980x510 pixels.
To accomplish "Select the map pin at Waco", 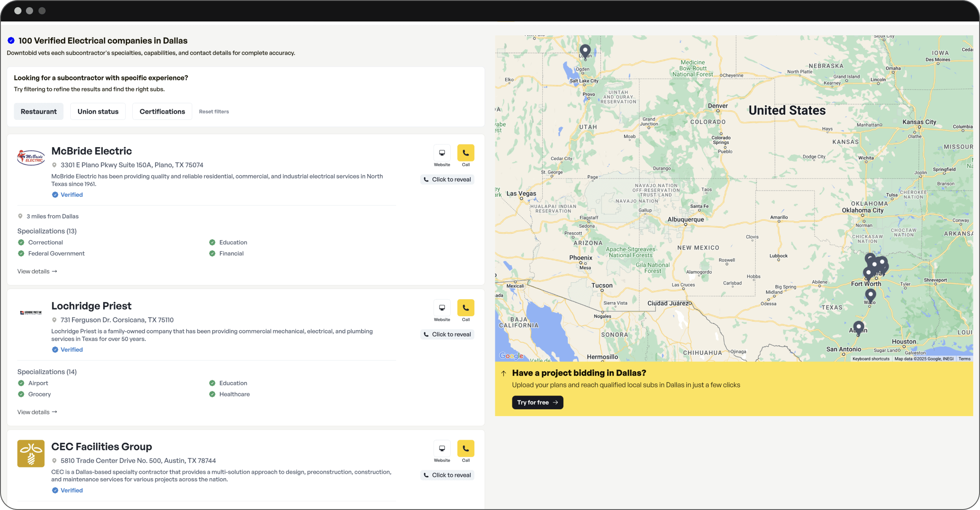I will (870, 295).
